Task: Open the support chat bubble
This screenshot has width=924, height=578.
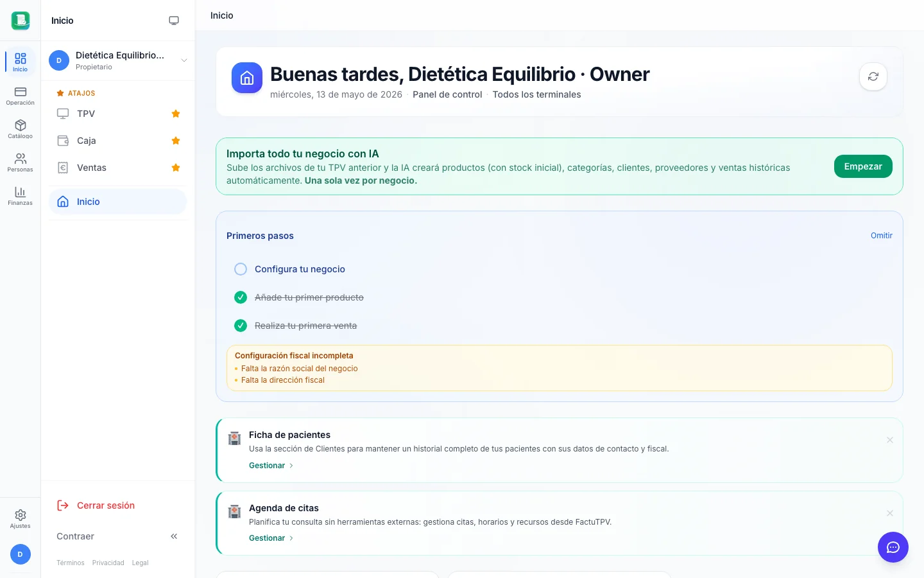Action: pyautogui.click(x=893, y=547)
